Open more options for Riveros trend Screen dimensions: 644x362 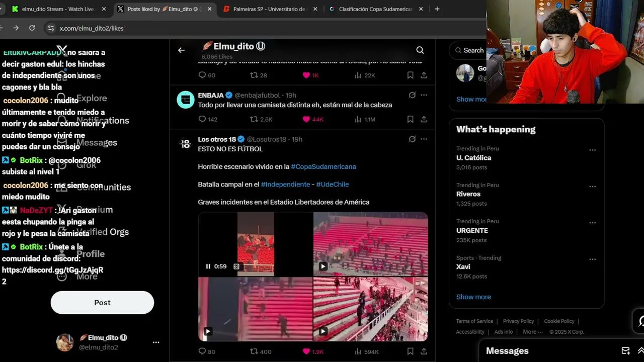tap(592, 187)
